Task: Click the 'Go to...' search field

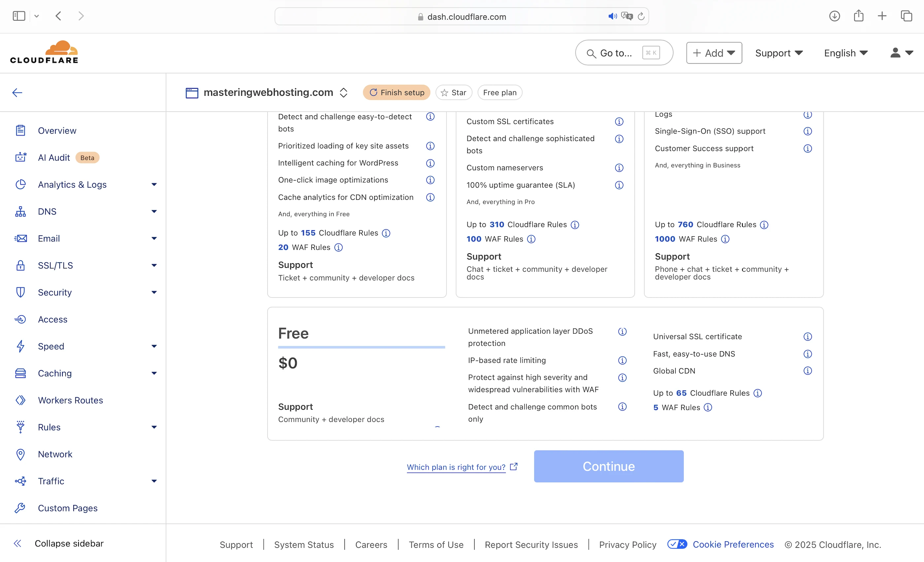Action: tap(624, 53)
